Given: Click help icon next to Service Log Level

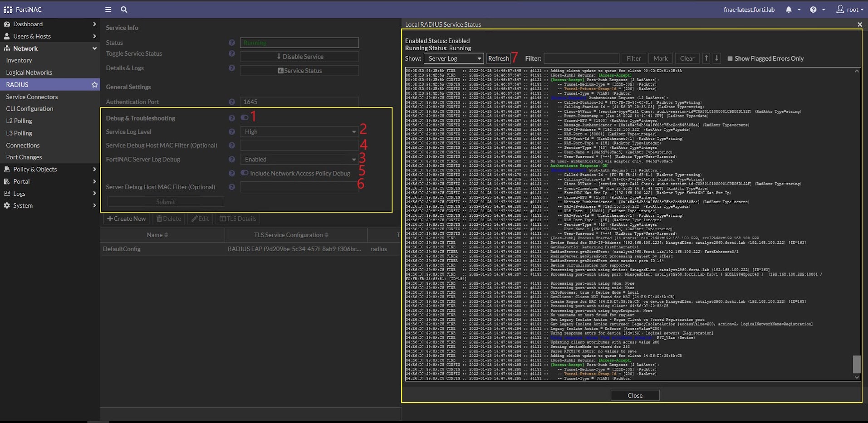Looking at the screenshot, I should (x=232, y=132).
